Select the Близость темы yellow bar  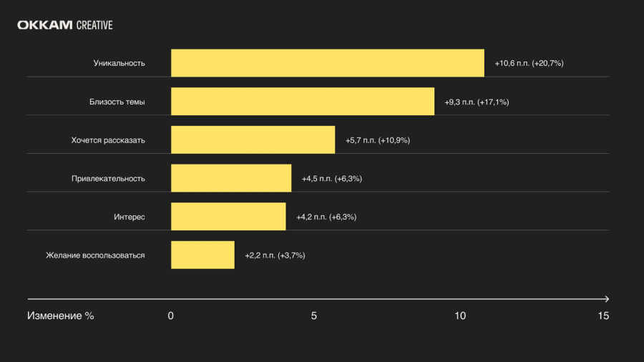(x=303, y=102)
